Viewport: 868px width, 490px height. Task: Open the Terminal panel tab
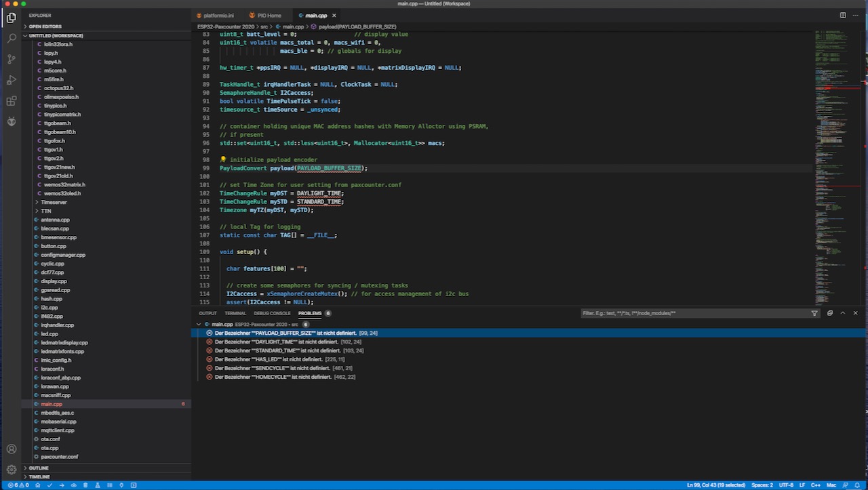235,313
